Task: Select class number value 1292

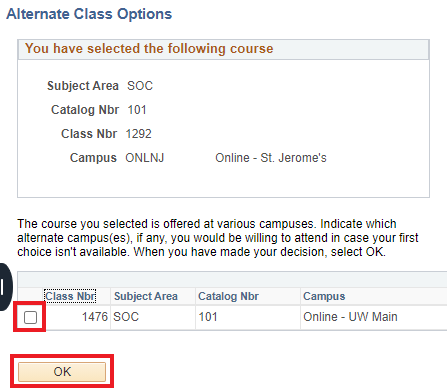Action: click(x=139, y=134)
